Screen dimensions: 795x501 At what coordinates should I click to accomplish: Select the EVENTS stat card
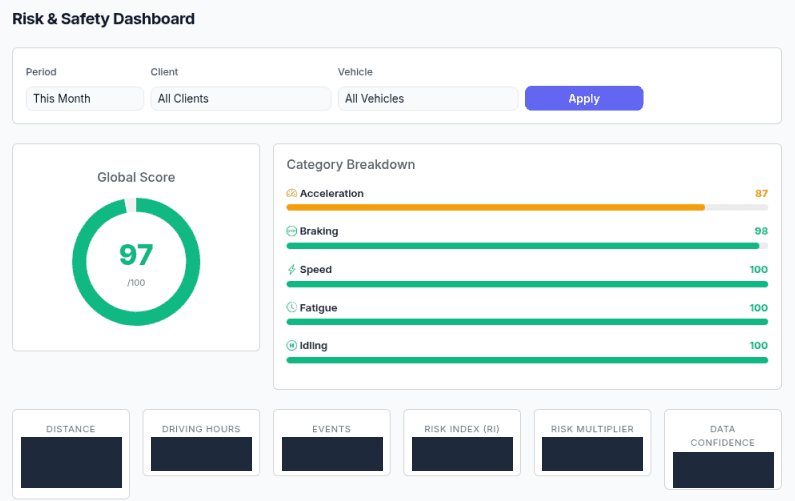332,443
